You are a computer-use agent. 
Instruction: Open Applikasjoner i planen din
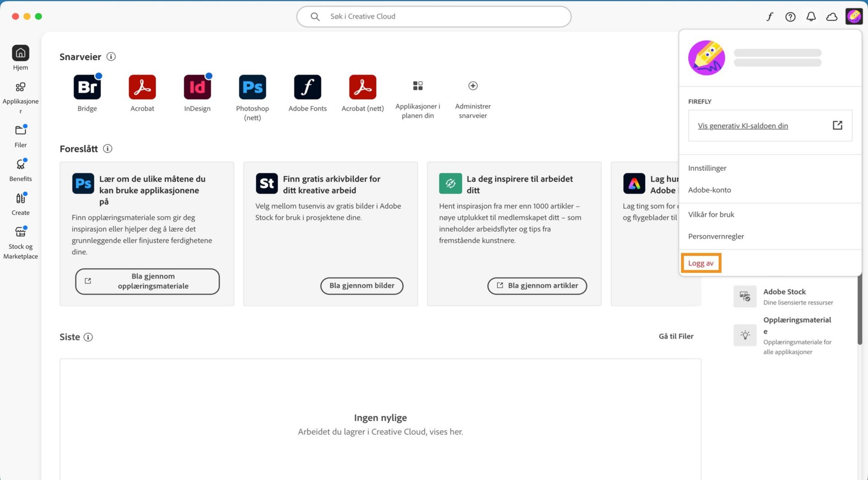[417, 86]
